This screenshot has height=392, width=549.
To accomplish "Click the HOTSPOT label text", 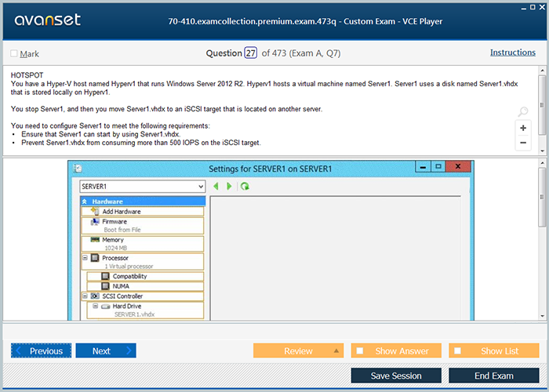I will click(27, 75).
